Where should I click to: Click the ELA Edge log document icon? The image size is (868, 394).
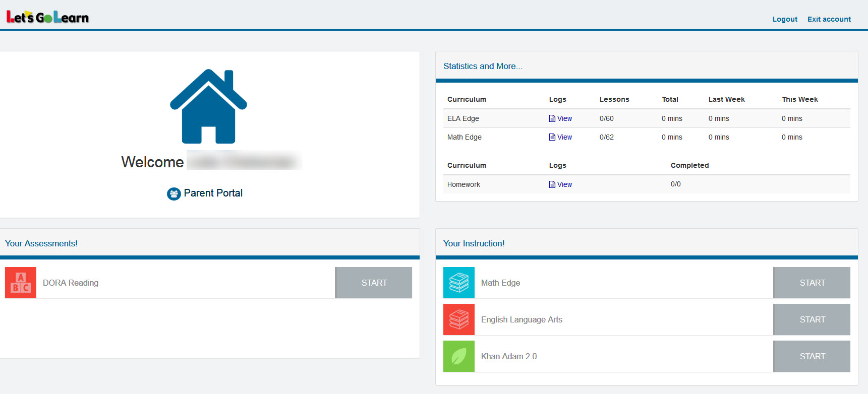[552, 118]
